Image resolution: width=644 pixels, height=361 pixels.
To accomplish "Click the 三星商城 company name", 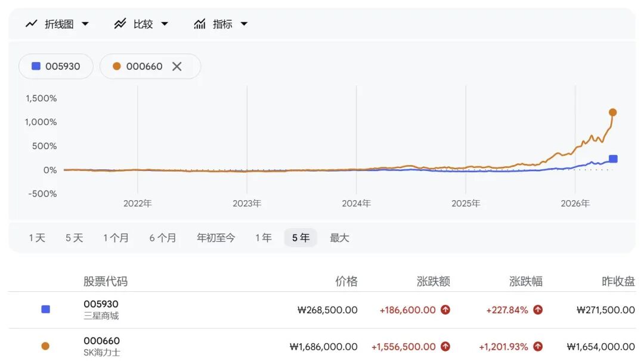I will point(101,316).
